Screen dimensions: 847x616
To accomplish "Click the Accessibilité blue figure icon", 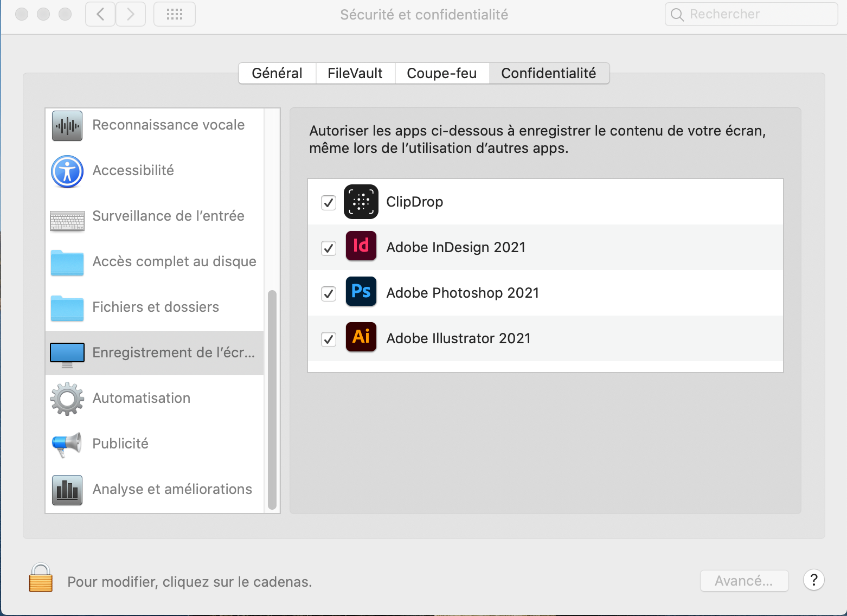I will [67, 171].
